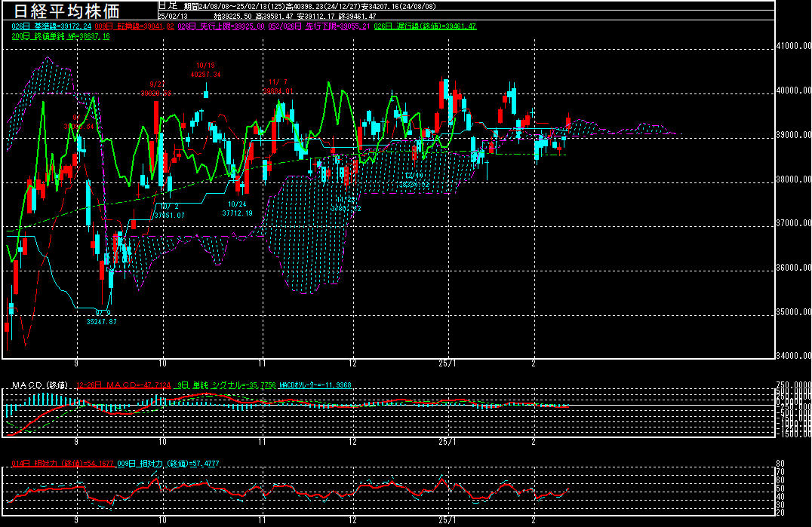Select the 026日 先行上限=39325.00 legend
Viewport: 812px width, 527px height.
click(x=221, y=26)
